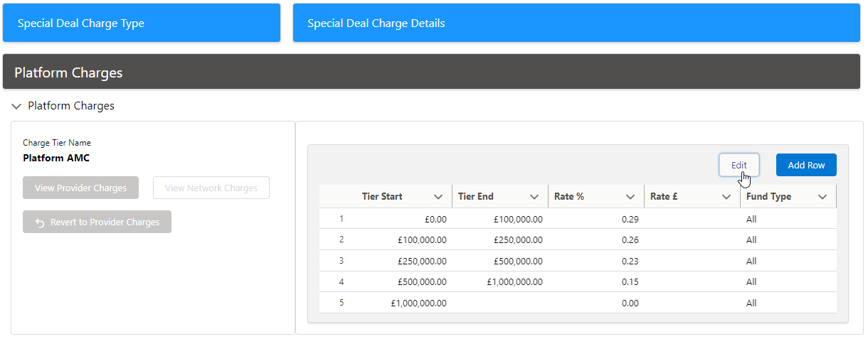Sort by the Tier Start column header
868x339 pixels.
[382, 197]
